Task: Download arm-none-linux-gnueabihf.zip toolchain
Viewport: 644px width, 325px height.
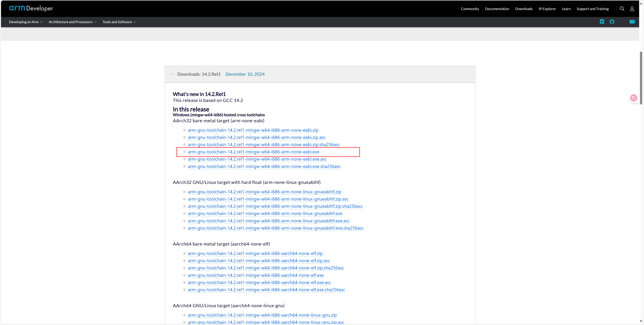Action: [264, 192]
